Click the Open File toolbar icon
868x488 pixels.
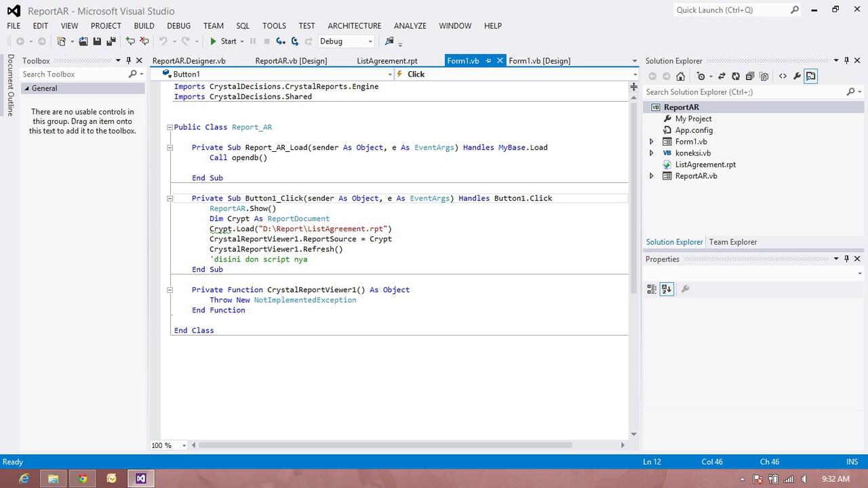click(x=83, y=41)
